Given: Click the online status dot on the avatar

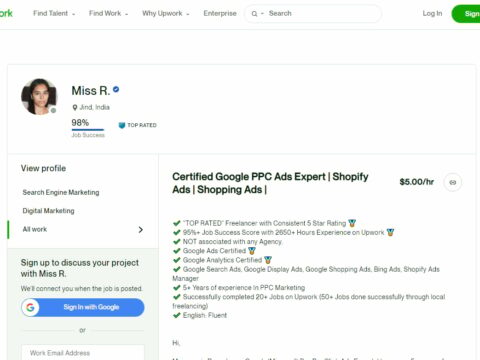Looking at the screenshot, I should tap(53, 111).
